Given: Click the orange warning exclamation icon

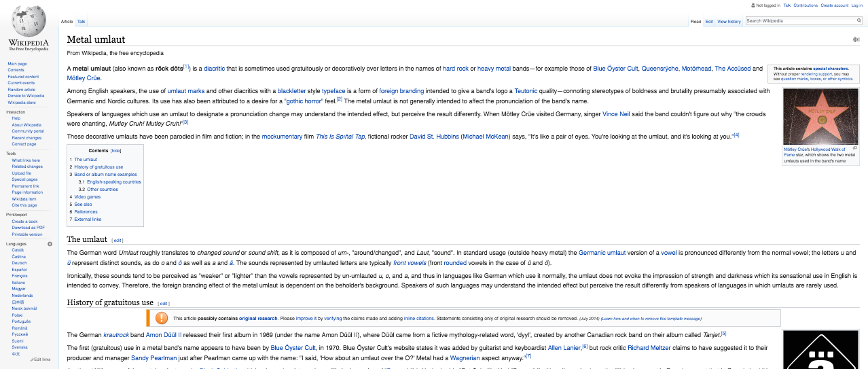Looking at the screenshot, I should point(162,318).
